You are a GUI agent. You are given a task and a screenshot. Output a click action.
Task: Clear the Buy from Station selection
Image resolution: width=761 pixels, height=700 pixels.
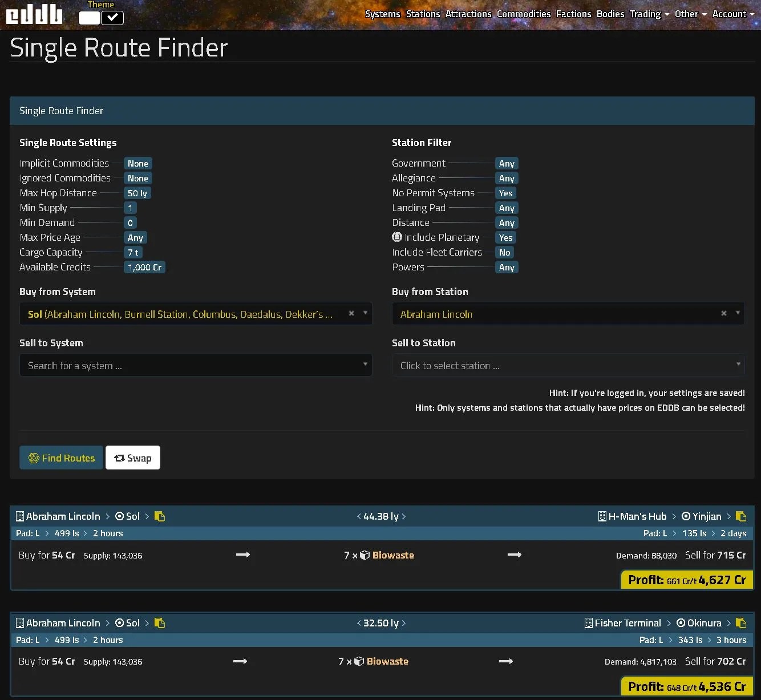pos(724,313)
